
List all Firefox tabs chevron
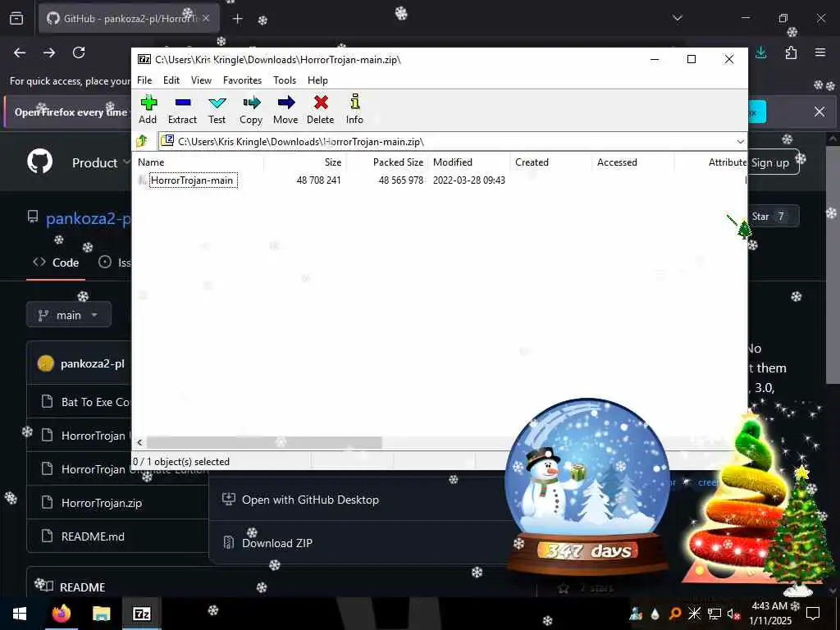pyautogui.click(x=678, y=18)
